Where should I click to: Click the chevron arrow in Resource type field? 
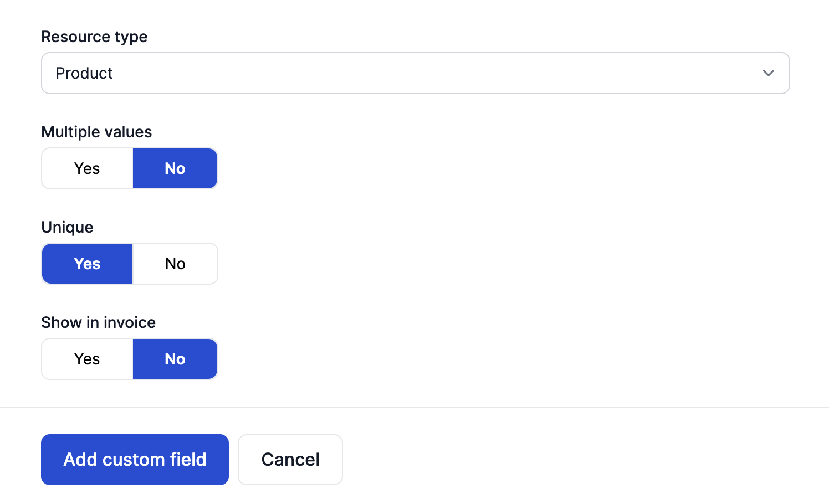768,73
